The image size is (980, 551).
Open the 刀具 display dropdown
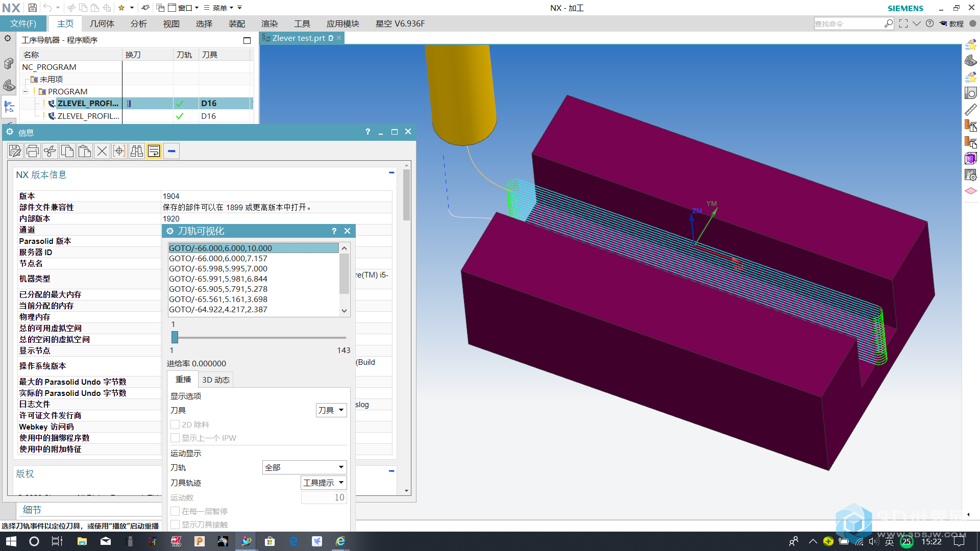[331, 410]
